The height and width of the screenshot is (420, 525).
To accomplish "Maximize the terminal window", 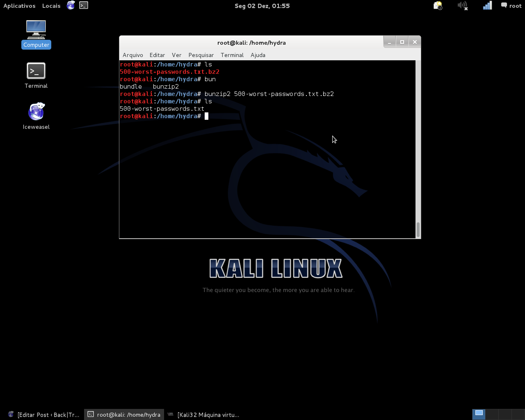I will tap(402, 42).
